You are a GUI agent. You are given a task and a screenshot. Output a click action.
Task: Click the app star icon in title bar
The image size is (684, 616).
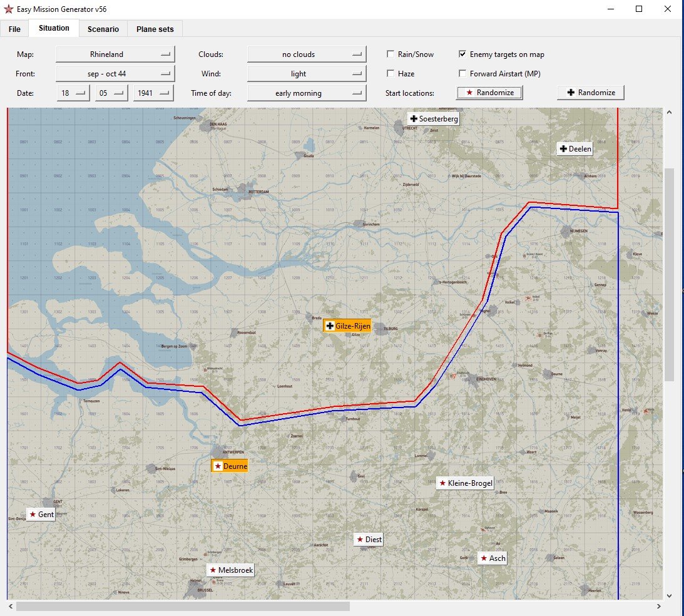[x=8, y=9]
